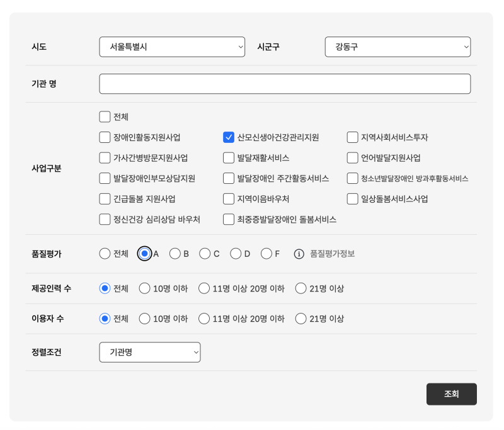Click the 조회 search button
This screenshot has width=504, height=430.
click(451, 393)
